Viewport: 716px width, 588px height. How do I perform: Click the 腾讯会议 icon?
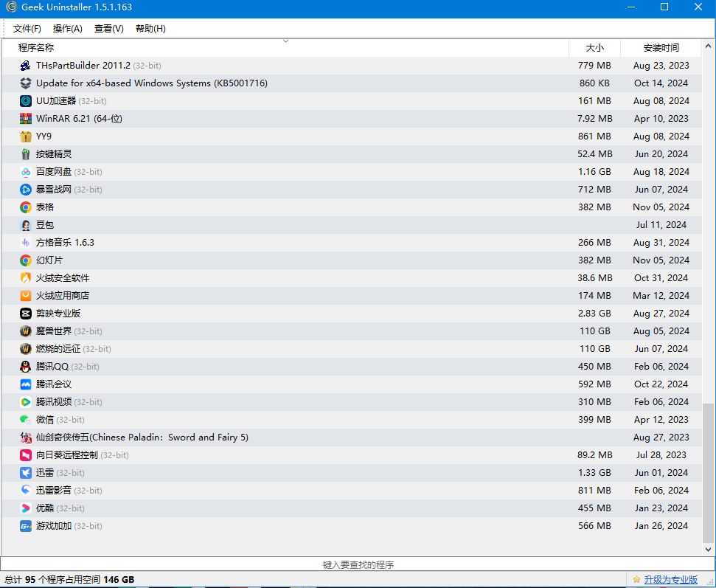tap(26, 384)
